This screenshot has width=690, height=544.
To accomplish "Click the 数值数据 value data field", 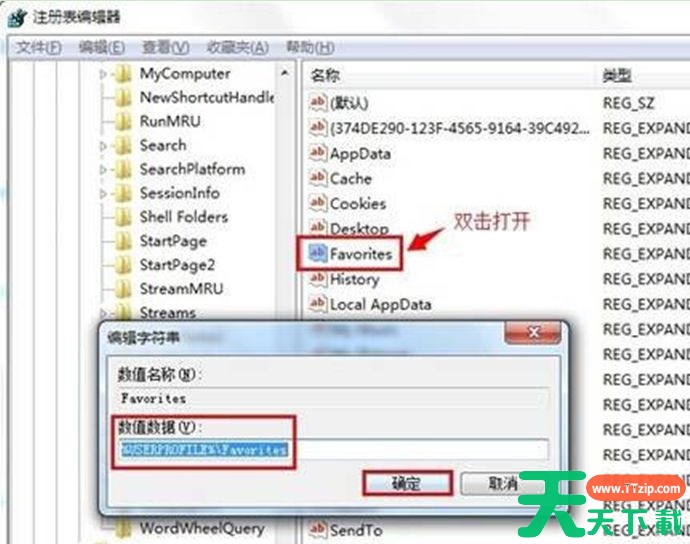I will (334, 450).
